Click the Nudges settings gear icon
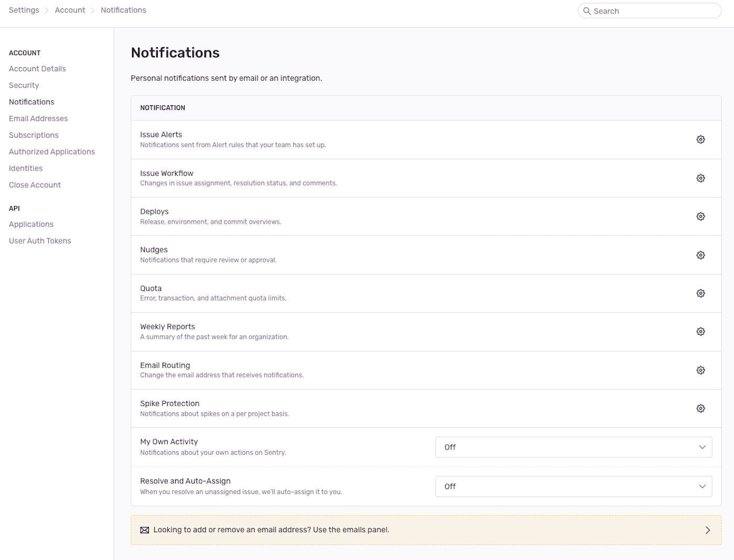 click(x=700, y=255)
